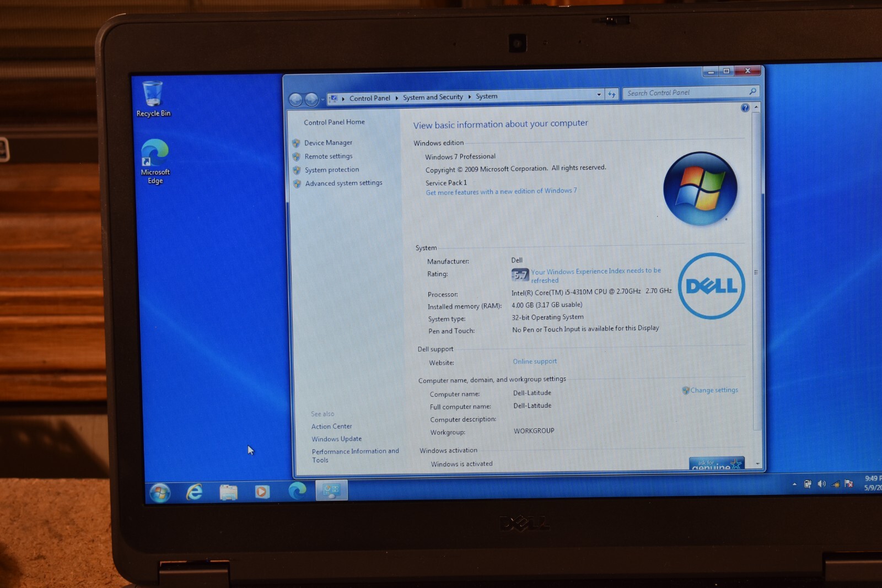Screen dimensions: 882x588
Task: Click the processor value Intel Core i5-4310M
Action: pyautogui.click(x=591, y=292)
